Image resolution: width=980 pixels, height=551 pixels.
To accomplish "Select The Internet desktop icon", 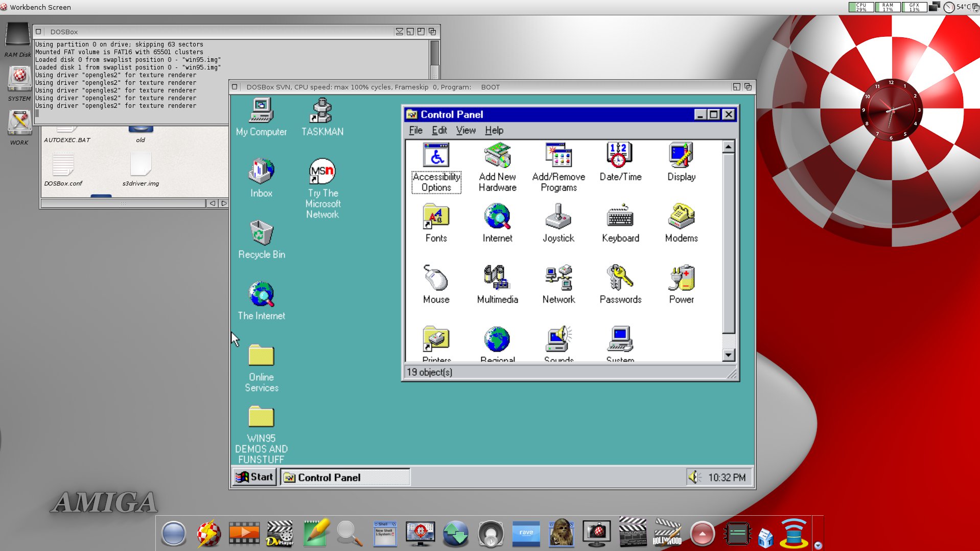I will point(261,301).
